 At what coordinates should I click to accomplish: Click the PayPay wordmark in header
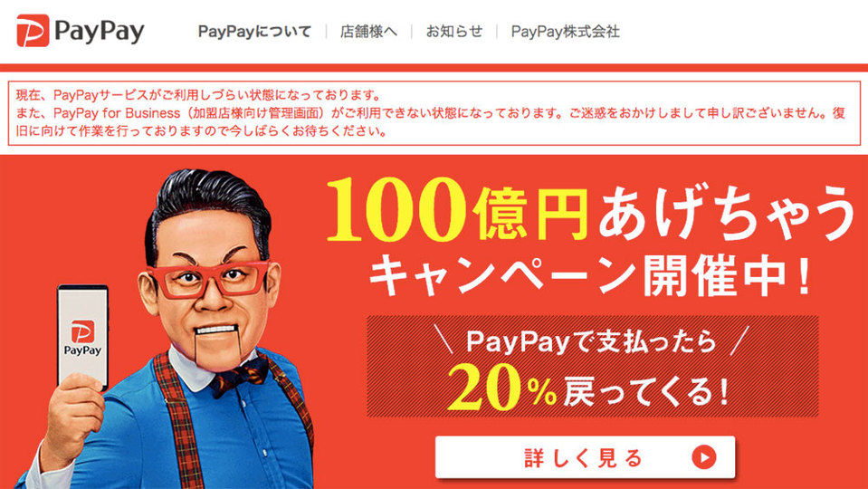click(100, 32)
